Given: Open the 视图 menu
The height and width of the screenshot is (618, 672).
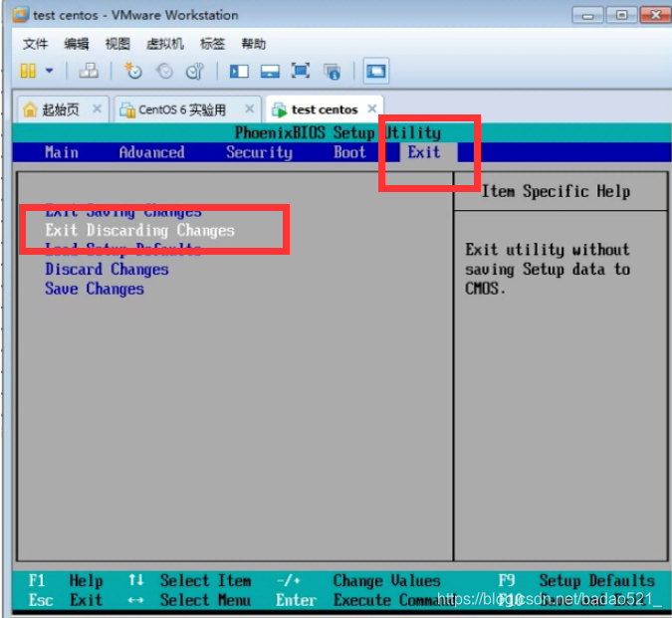Looking at the screenshot, I should tap(117, 44).
